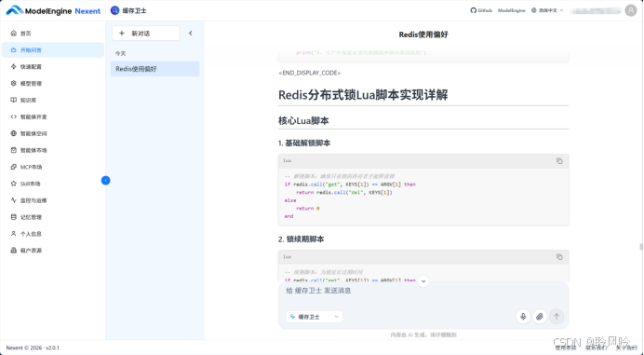Screen dimensions: 644x355
Task: Click the ModelEngine Nexent logo
Action: pos(53,10)
